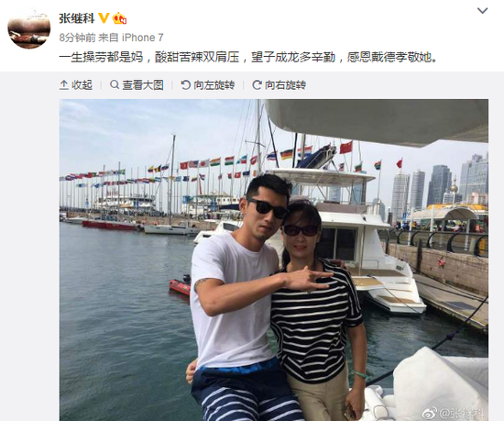Click the post text about 妈
The height and width of the screenshot is (421, 504).
coord(247,58)
